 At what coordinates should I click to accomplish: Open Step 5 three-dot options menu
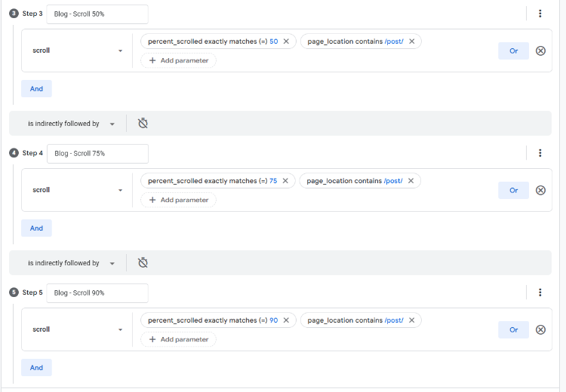pyautogui.click(x=540, y=292)
